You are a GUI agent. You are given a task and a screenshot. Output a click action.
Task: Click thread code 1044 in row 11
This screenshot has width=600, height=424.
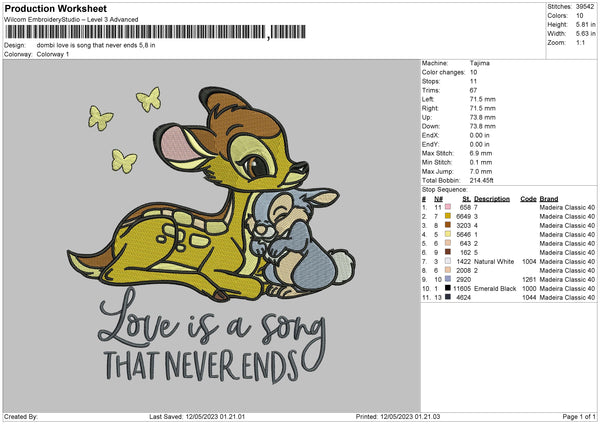pos(529,297)
